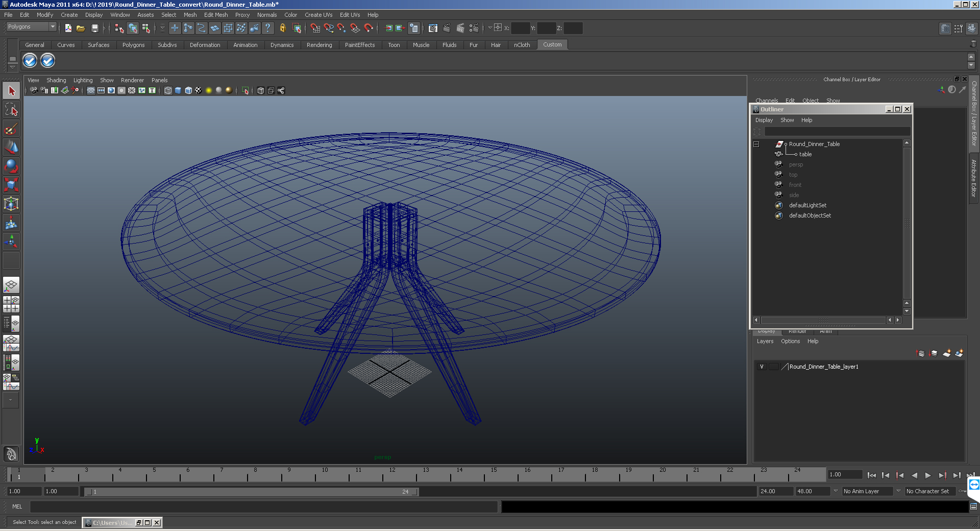Open Layers menu in layer editor
The image size is (980, 531).
tap(765, 341)
